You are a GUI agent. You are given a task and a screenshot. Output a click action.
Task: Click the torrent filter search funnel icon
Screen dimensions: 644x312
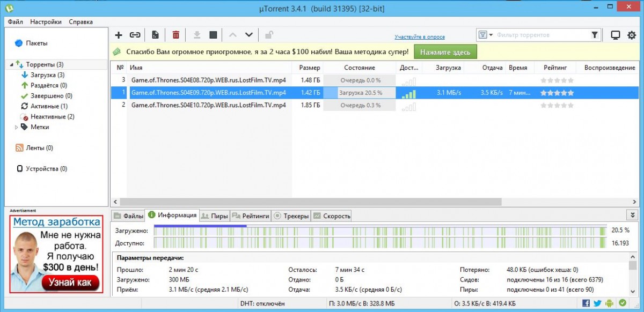pos(595,35)
